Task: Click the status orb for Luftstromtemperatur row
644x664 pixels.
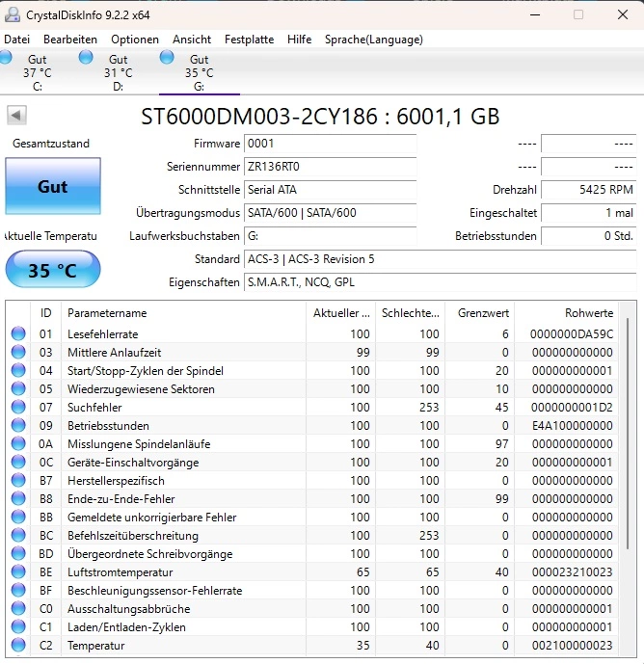Action: click(18, 571)
